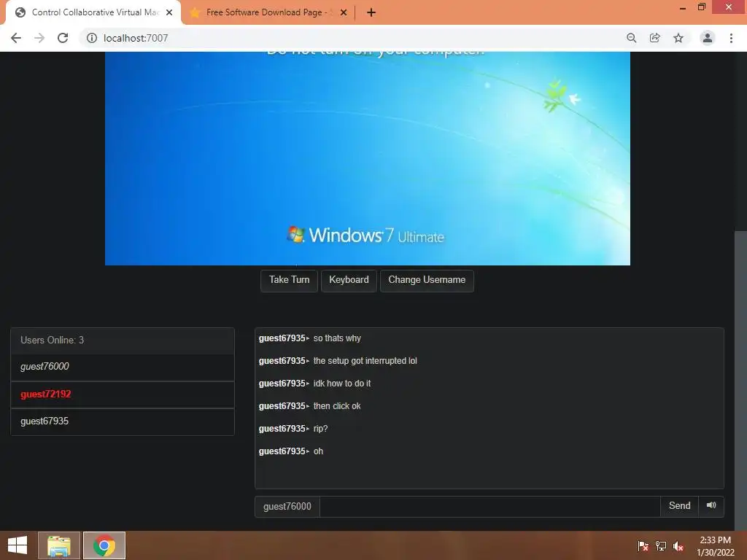Select red user guest72192 in list

coord(123,394)
